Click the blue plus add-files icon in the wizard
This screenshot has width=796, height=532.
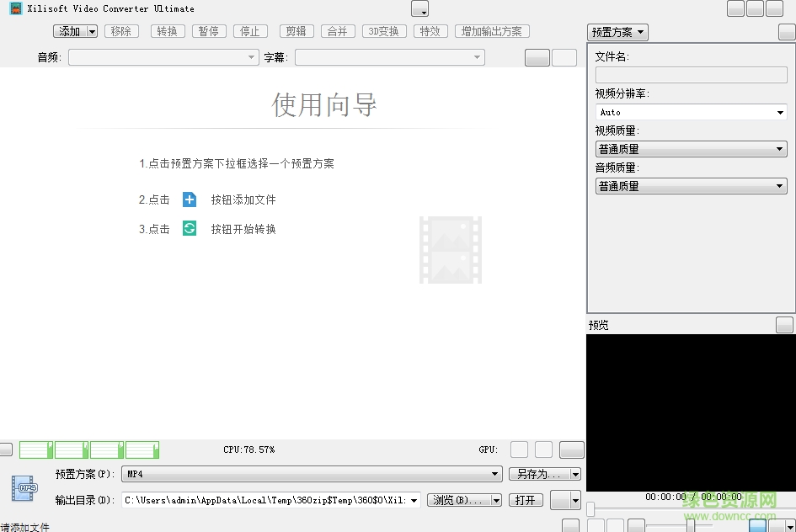(x=189, y=199)
